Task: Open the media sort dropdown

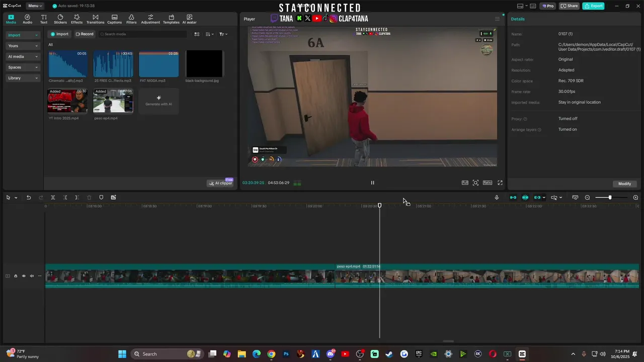Action: pyautogui.click(x=209, y=34)
